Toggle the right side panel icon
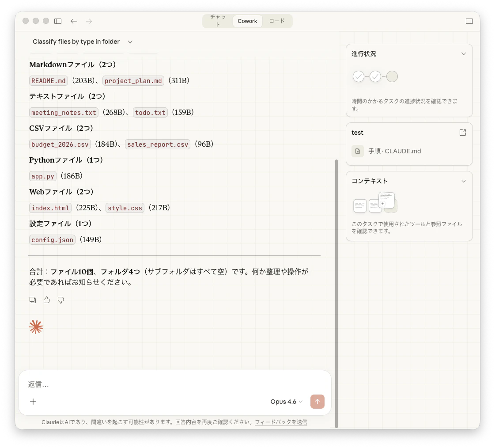The width and height of the screenshot is (495, 448). 469,21
